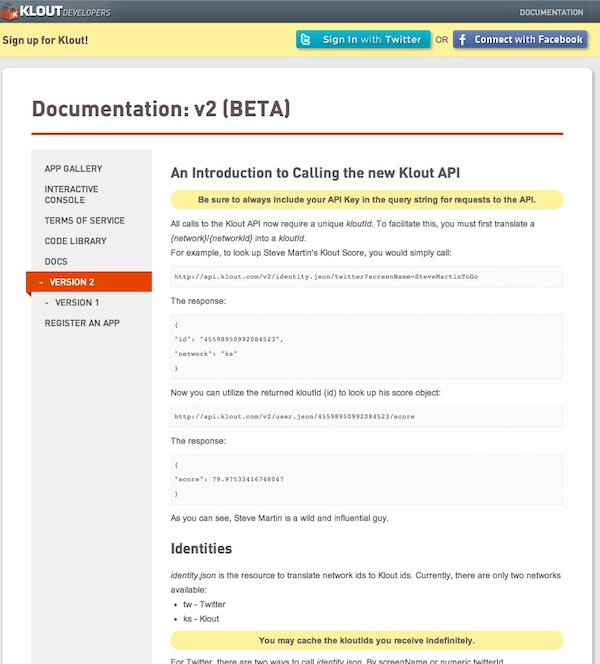Select Version 1 docs subitem

[77, 302]
